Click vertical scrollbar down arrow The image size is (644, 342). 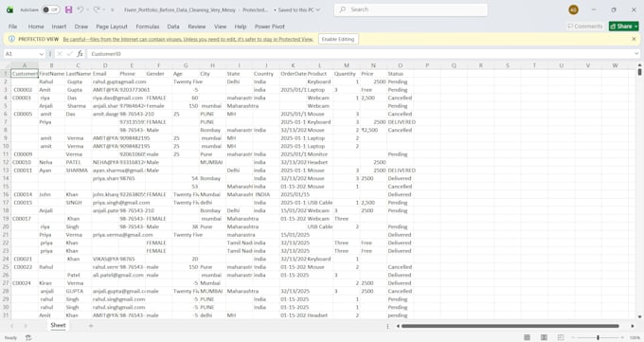[x=639, y=316]
